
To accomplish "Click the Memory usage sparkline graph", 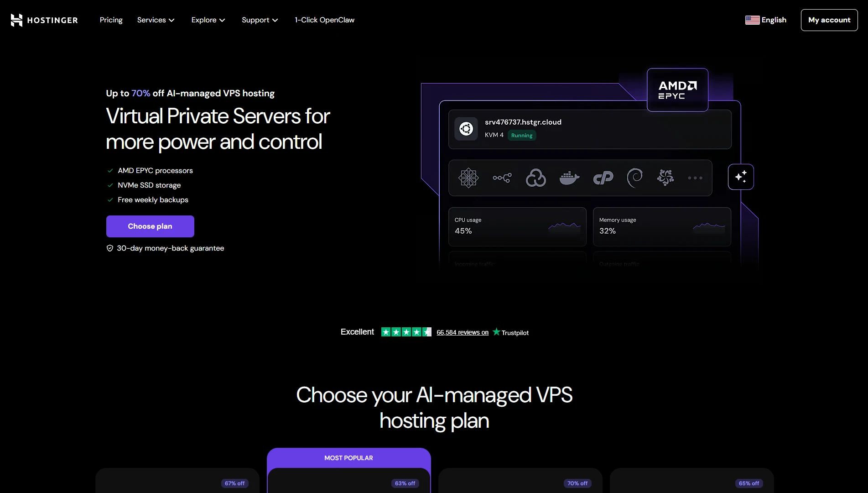I will [x=709, y=226].
